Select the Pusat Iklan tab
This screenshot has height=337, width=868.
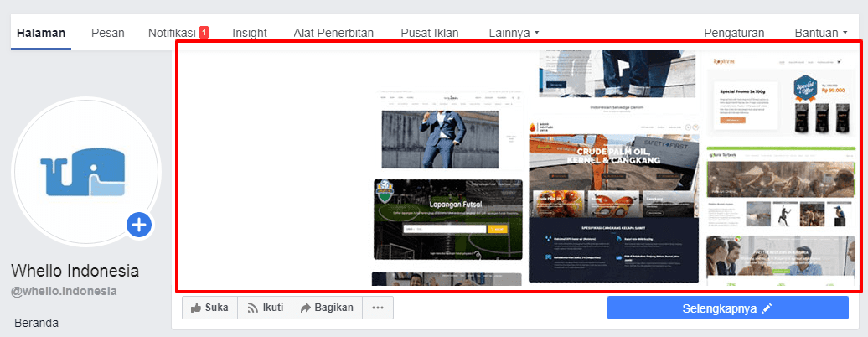point(430,34)
